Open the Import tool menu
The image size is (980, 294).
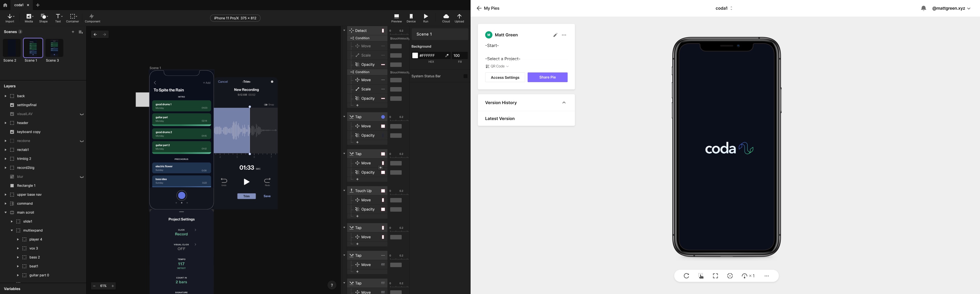coord(10,18)
